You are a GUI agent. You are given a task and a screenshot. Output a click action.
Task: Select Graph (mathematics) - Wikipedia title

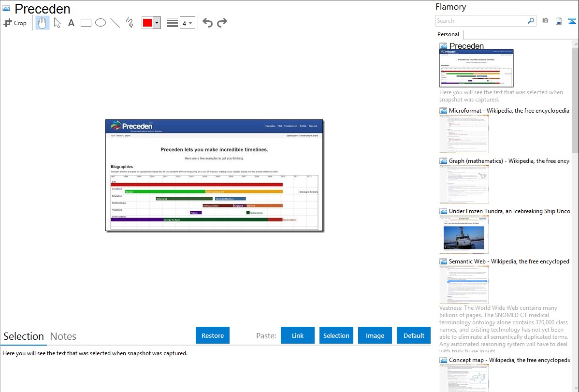pyautogui.click(x=509, y=161)
